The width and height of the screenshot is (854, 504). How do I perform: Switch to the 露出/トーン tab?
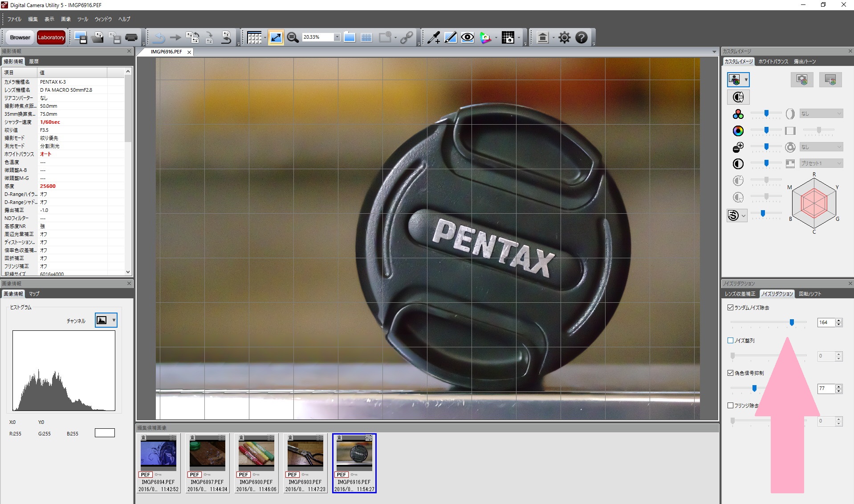click(x=805, y=61)
